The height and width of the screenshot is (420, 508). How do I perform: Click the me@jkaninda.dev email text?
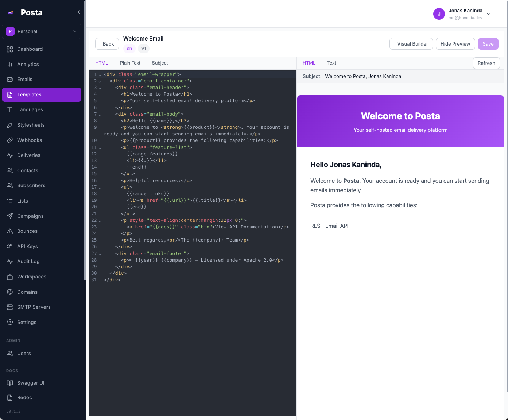[465, 18]
